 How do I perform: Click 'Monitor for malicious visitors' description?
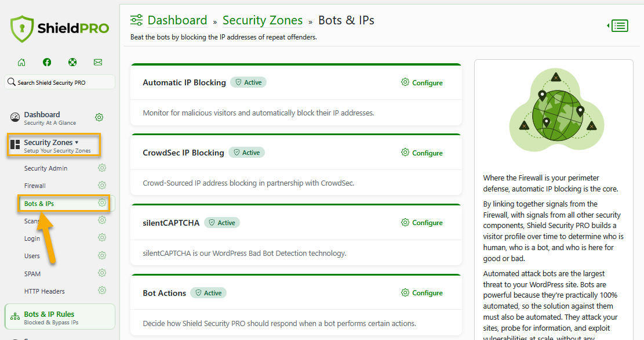(x=259, y=113)
